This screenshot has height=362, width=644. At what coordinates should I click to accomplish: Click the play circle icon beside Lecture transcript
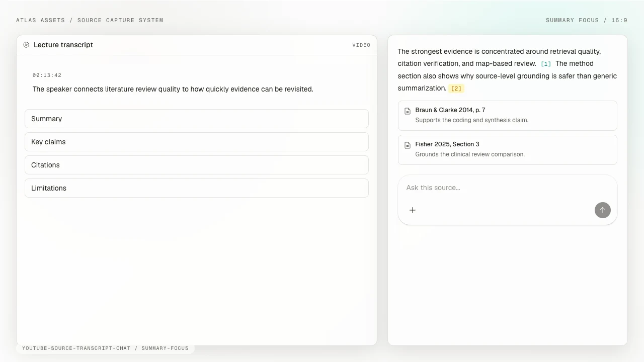pyautogui.click(x=26, y=45)
